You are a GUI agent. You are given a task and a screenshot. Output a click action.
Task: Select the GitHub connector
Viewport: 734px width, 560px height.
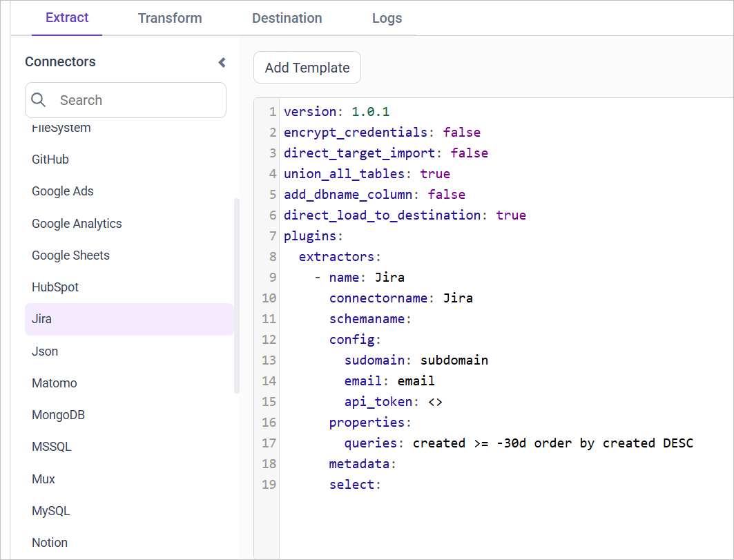tap(50, 159)
